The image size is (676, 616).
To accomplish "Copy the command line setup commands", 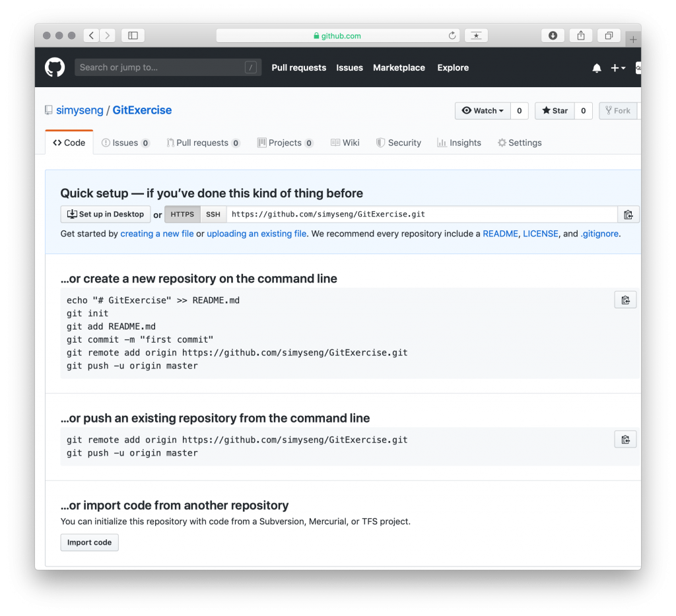I will pos(625,299).
